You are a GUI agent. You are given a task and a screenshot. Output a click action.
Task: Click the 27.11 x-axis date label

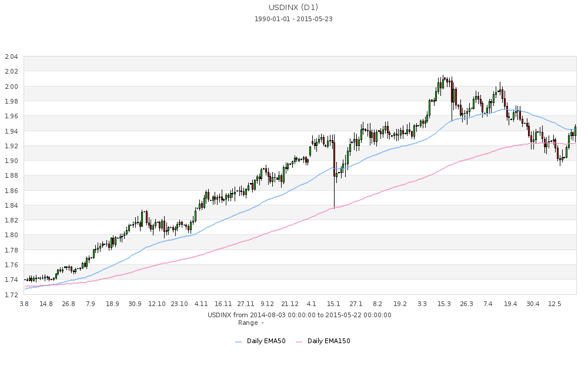coord(246,304)
